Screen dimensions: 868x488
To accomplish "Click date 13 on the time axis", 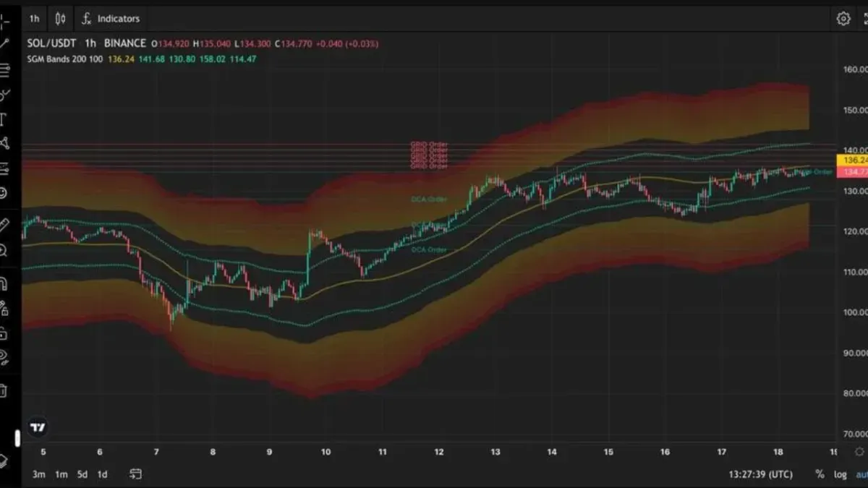I will (495, 452).
